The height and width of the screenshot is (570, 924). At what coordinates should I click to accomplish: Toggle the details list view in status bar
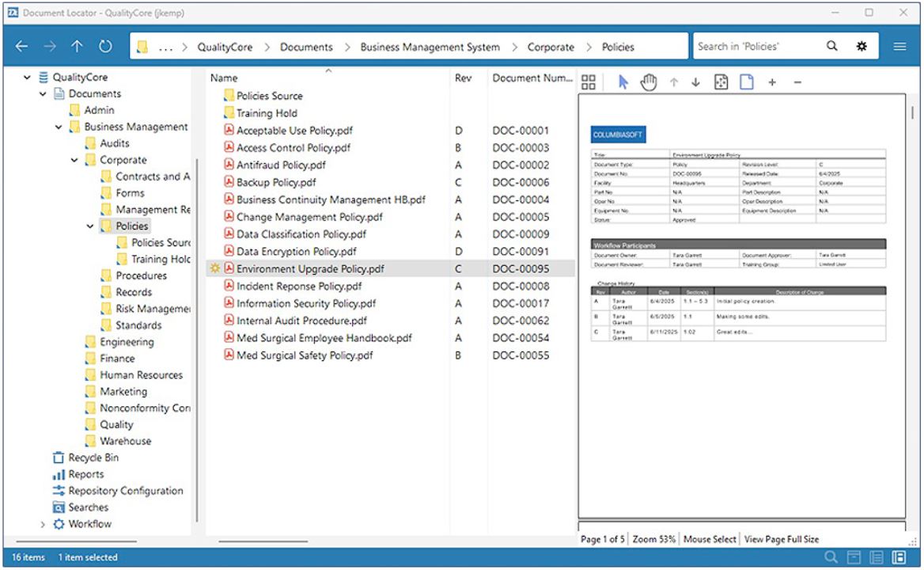coord(876,557)
